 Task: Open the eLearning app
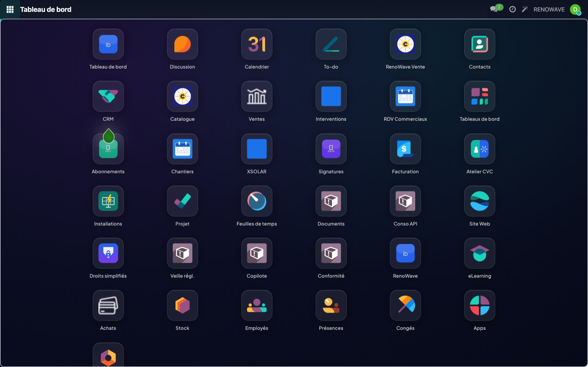pos(479,253)
